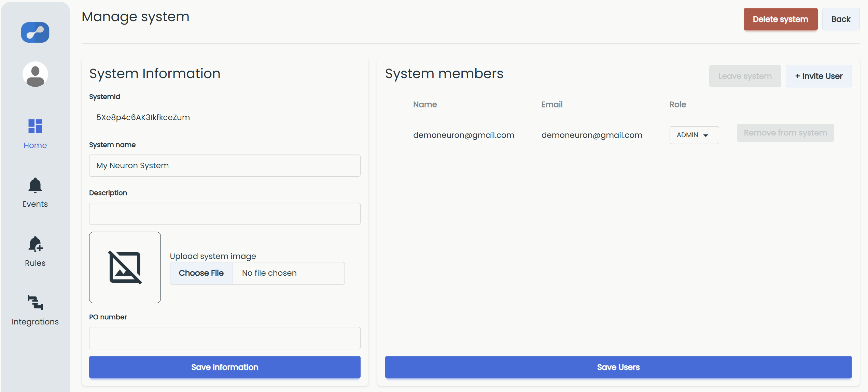Click the Save Users button
The image size is (868, 392).
coord(618,367)
